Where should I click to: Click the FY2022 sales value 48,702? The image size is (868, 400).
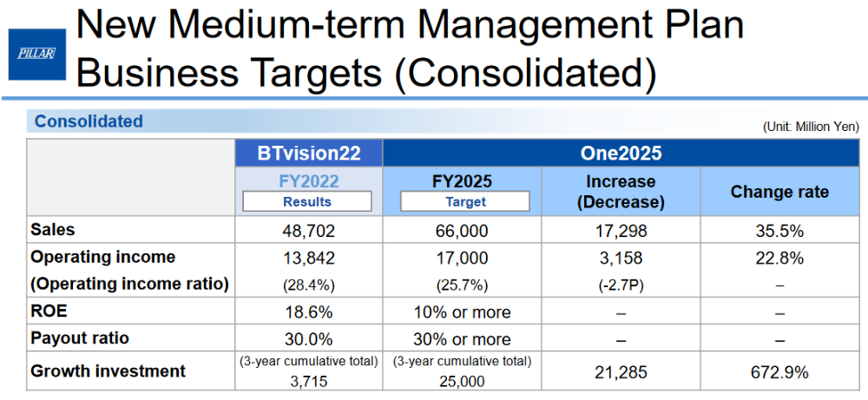point(307,231)
